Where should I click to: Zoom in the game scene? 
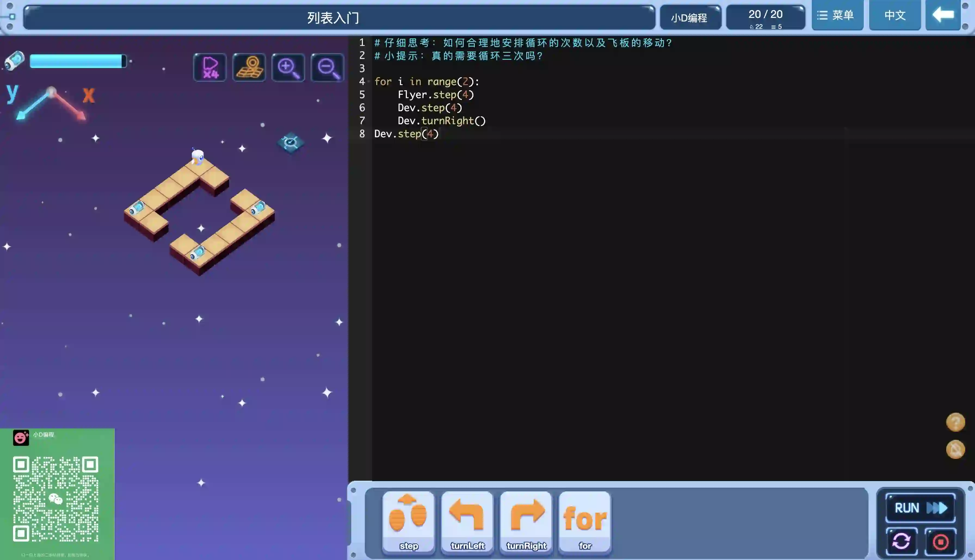point(288,68)
